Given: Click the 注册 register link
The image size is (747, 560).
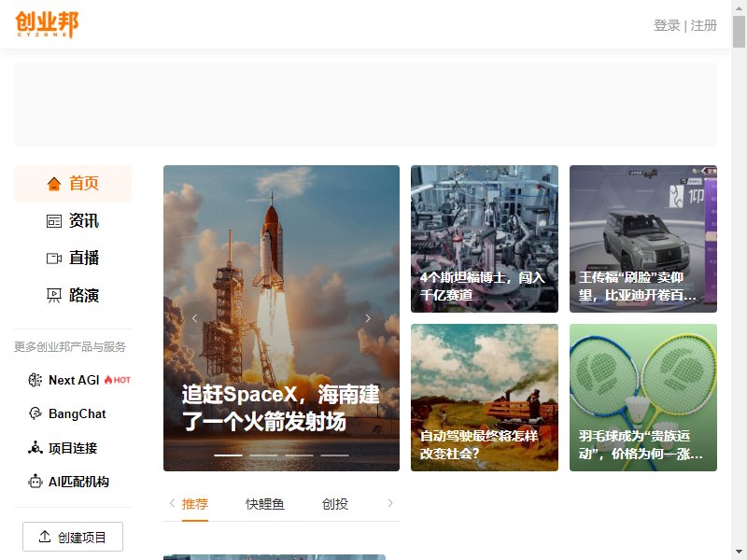Looking at the screenshot, I should (x=704, y=25).
